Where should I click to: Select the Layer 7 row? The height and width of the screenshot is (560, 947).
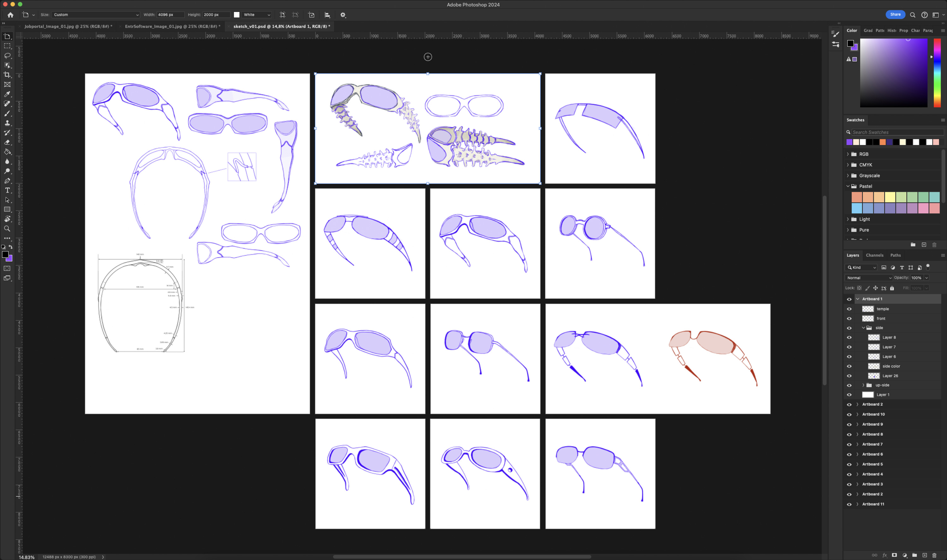892,347
